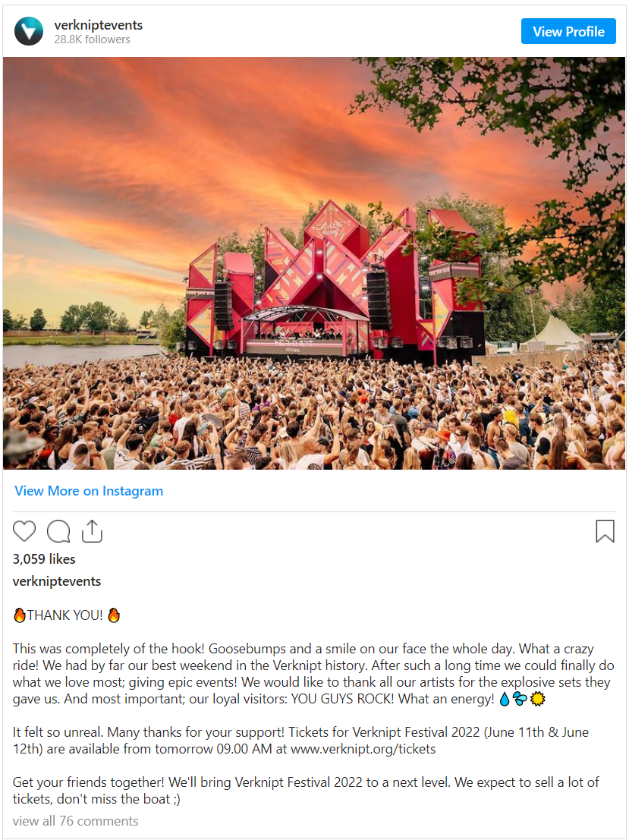Viewport: 629px width, 840px height.
Task: Click the fire emoji before THANK YOU
Action: (20, 615)
